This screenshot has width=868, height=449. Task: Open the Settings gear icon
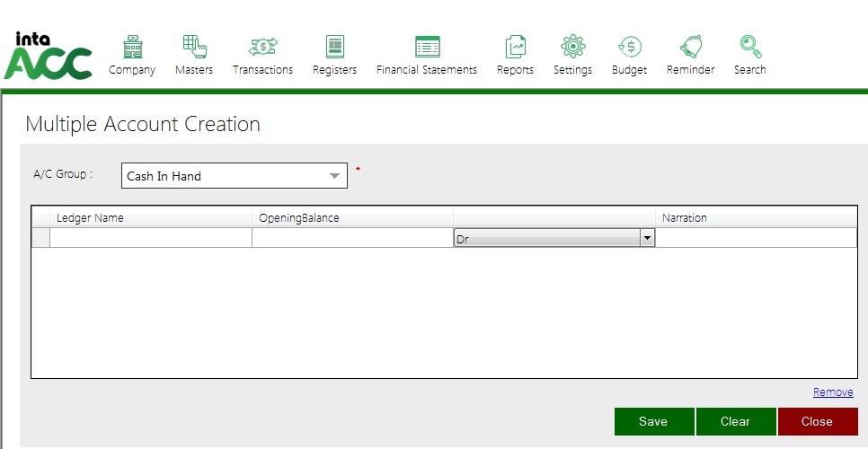pos(572,48)
